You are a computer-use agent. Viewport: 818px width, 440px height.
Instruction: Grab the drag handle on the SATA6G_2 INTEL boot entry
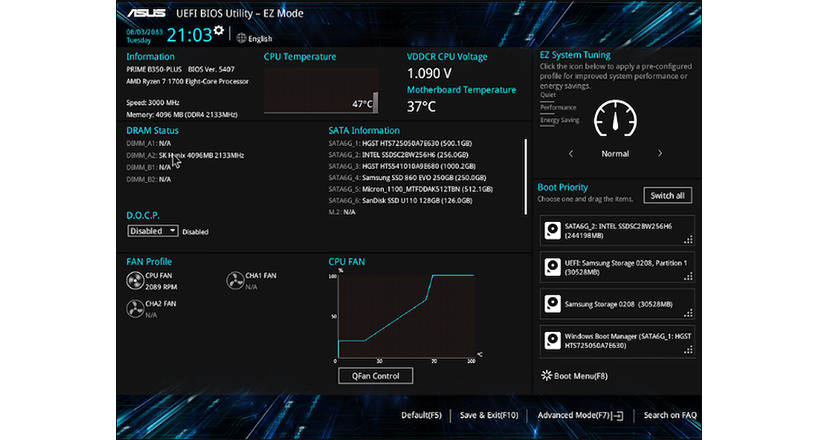click(x=689, y=240)
